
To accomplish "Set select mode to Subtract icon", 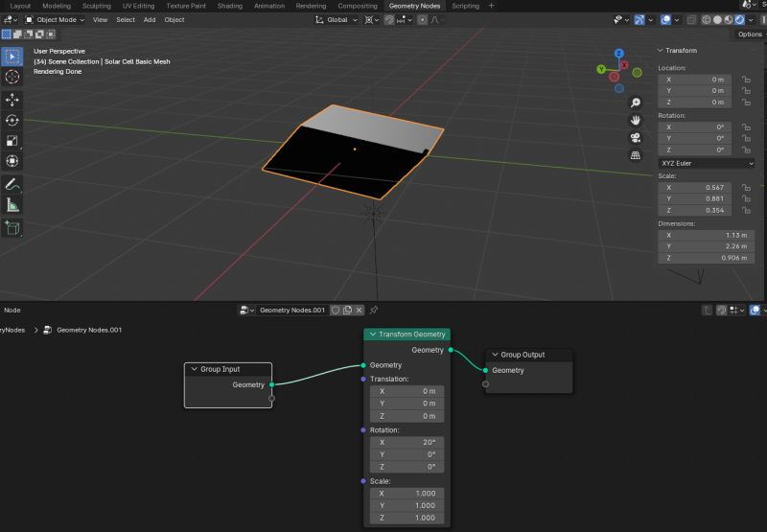I will point(29,35).
